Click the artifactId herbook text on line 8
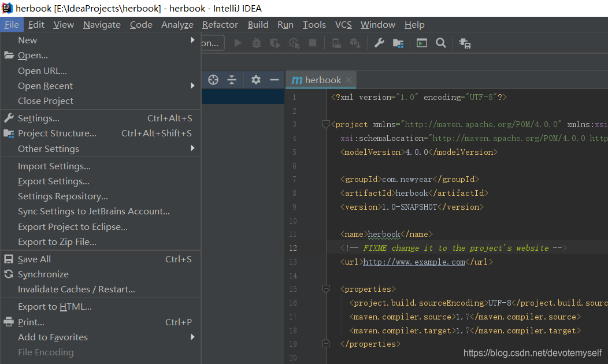 pyautogui.click(x=412, y=193)
